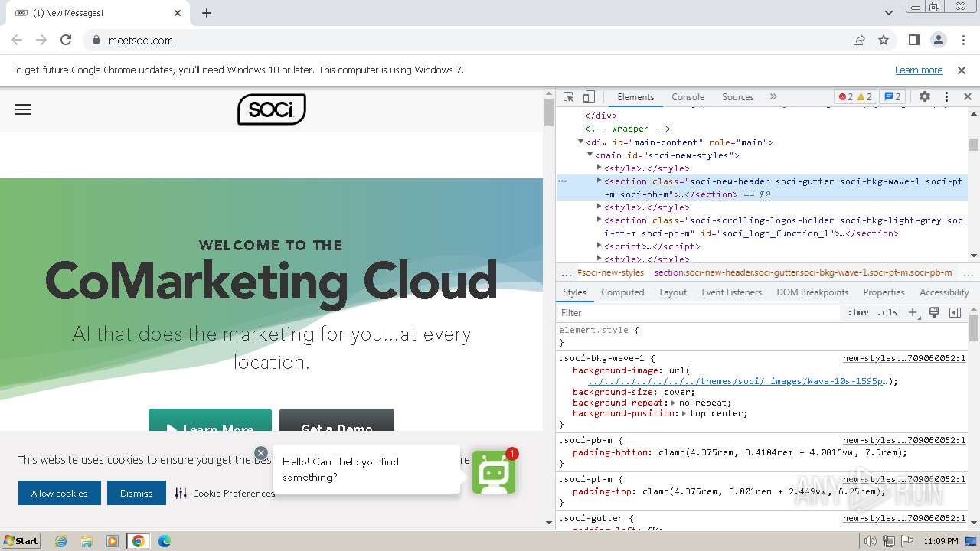
Task: Show more DevTools tabs with the chevron
Action: pos(773,97)
